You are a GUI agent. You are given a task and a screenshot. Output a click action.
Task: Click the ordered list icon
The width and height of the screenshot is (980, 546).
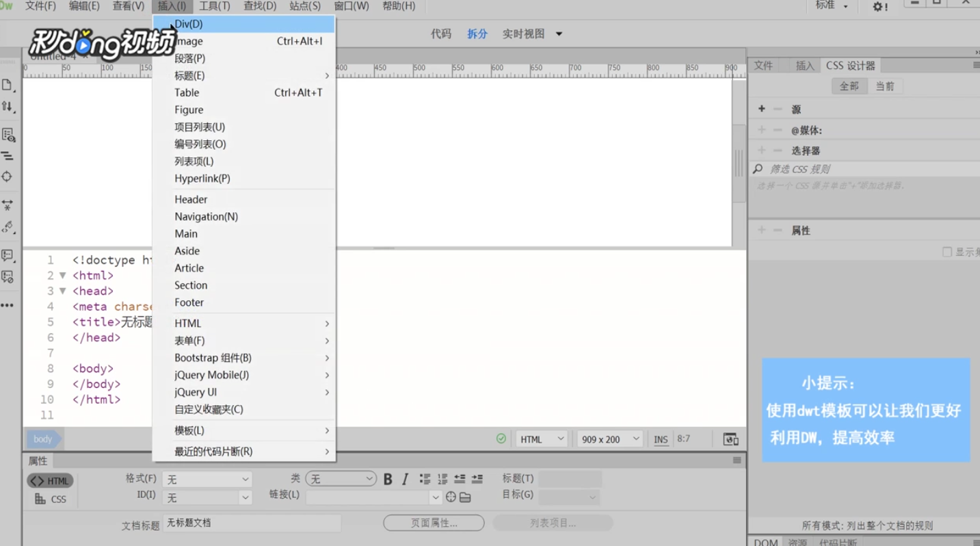coord(443,478)
